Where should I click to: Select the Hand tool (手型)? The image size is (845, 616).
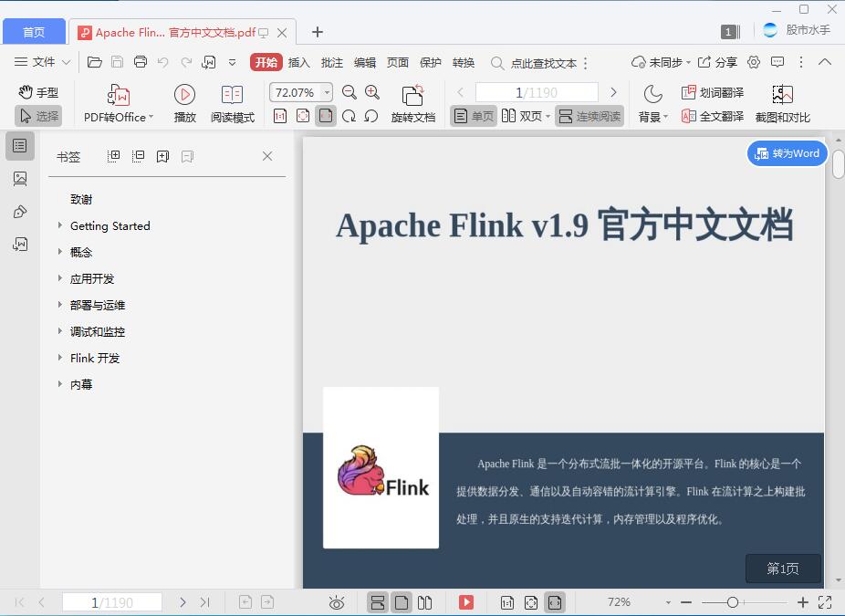[38, 92]
